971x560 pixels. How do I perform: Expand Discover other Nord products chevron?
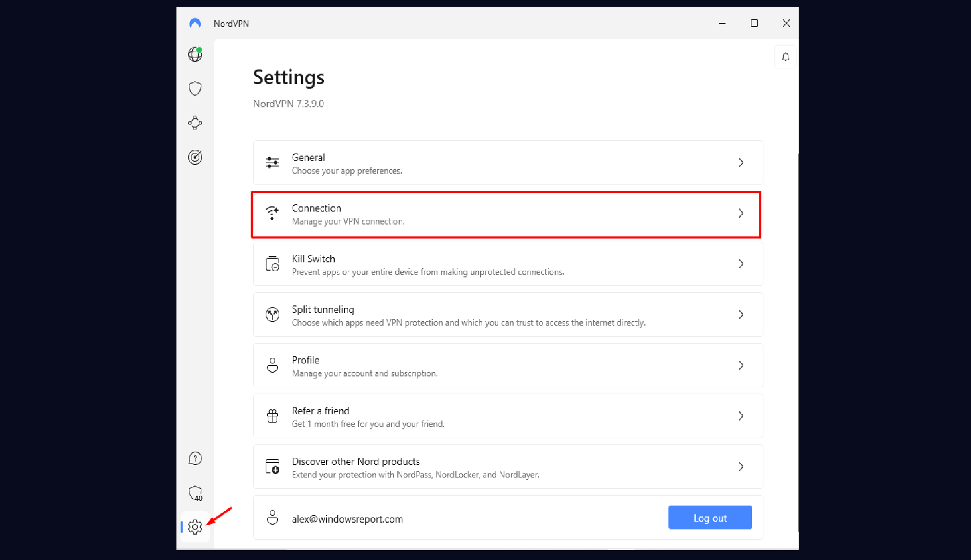tap(741, 466)
